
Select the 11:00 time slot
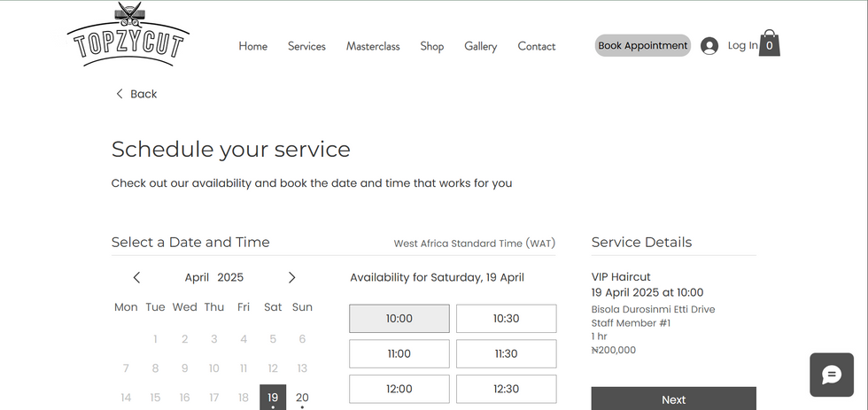click(399, 353)
